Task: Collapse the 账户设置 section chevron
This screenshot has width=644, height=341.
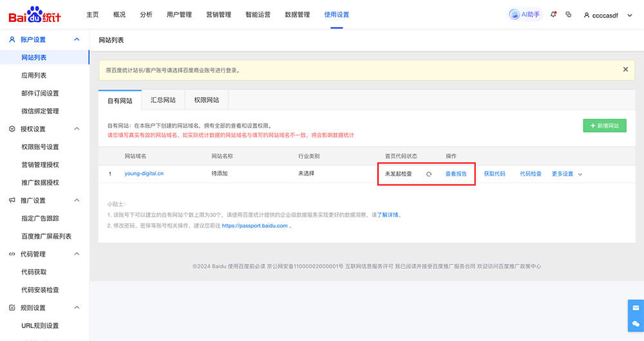Action: tap(77, 39)
